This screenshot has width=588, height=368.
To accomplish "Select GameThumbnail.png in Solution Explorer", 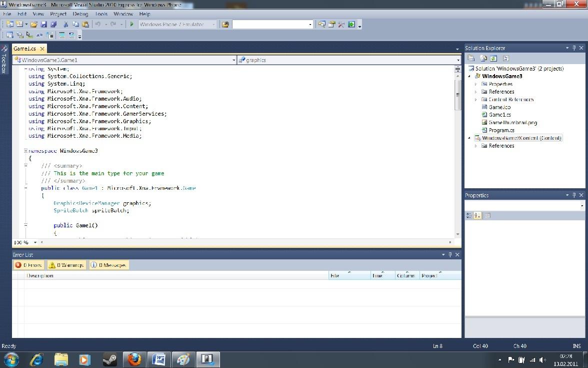I will pos(512,122).
